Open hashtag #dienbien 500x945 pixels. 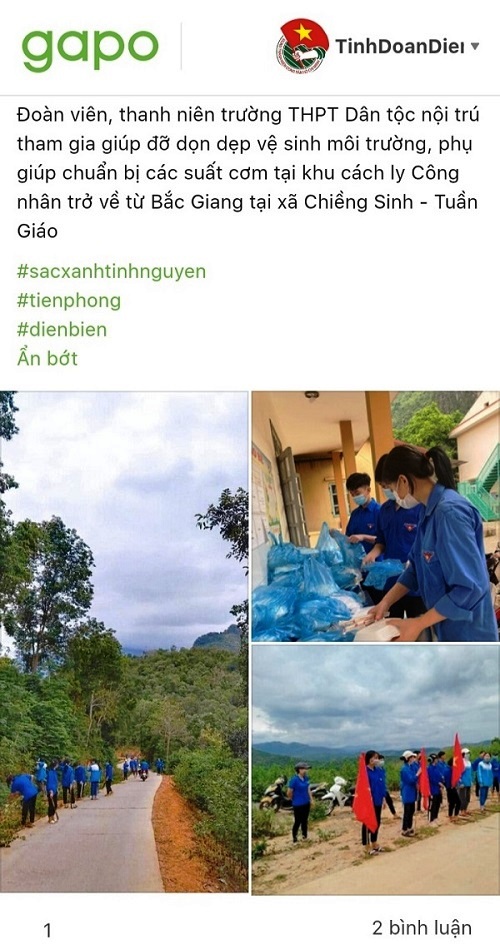[x=61, y=330]
